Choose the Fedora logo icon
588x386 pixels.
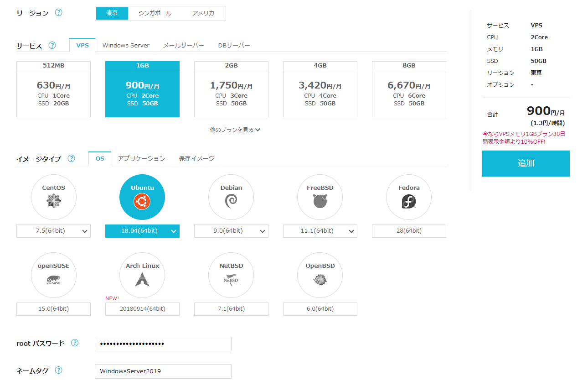tap(409, 201)
